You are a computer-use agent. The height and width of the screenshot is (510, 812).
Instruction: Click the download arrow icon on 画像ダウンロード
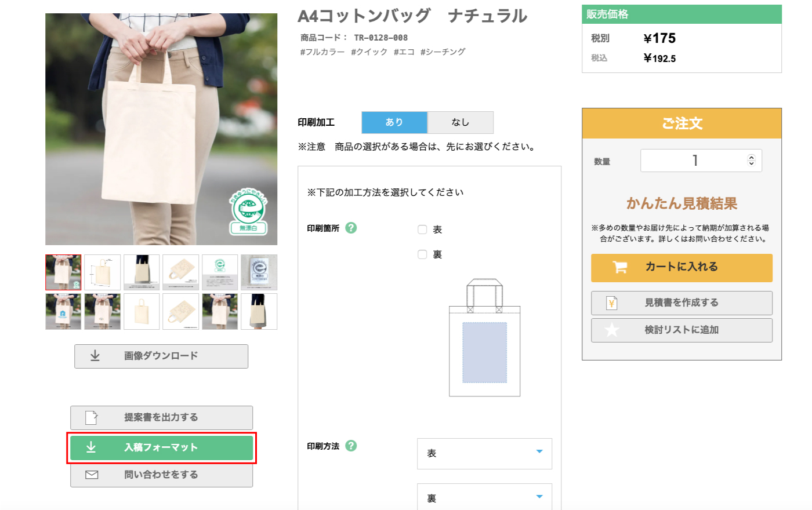(95, 356)
